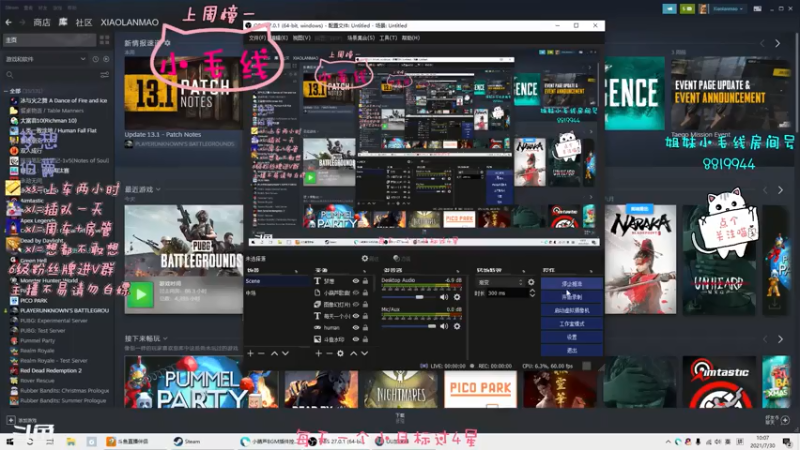Remove the scene with minus icon
This screenshot has width=800, height=450.
pyautogui.click(x=261, y=353)
